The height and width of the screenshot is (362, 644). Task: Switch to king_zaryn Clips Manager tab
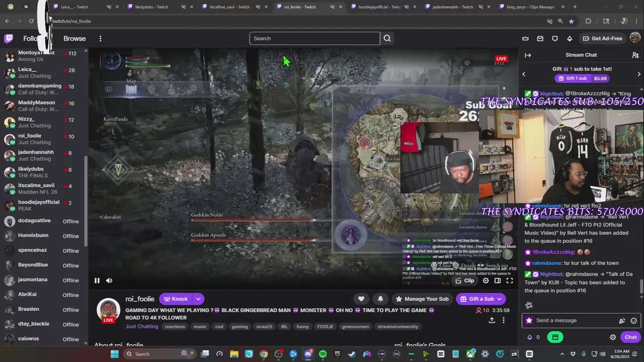tap(530, 7)
